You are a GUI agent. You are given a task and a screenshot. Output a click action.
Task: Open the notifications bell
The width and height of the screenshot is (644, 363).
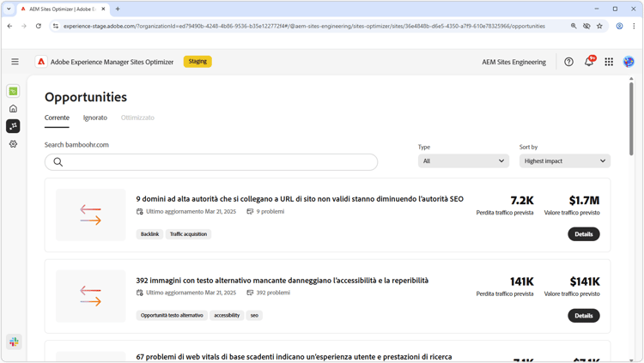589,61
